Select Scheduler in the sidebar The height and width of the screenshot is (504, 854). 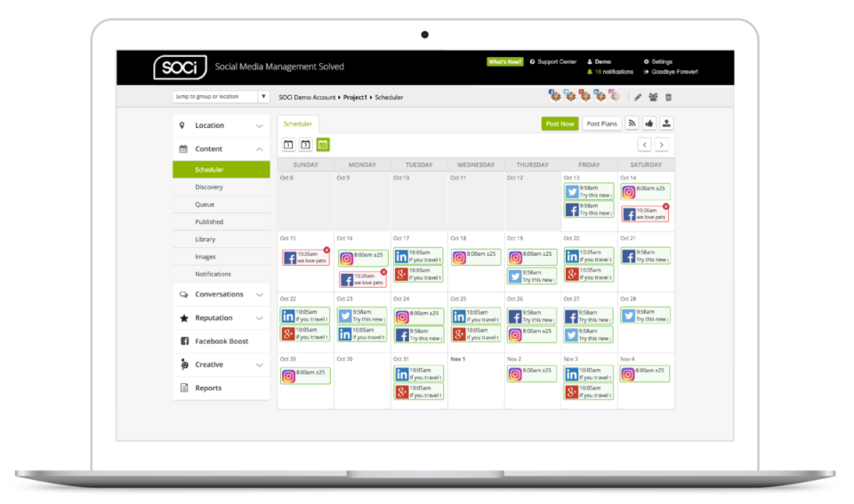(x=222, y=170)
